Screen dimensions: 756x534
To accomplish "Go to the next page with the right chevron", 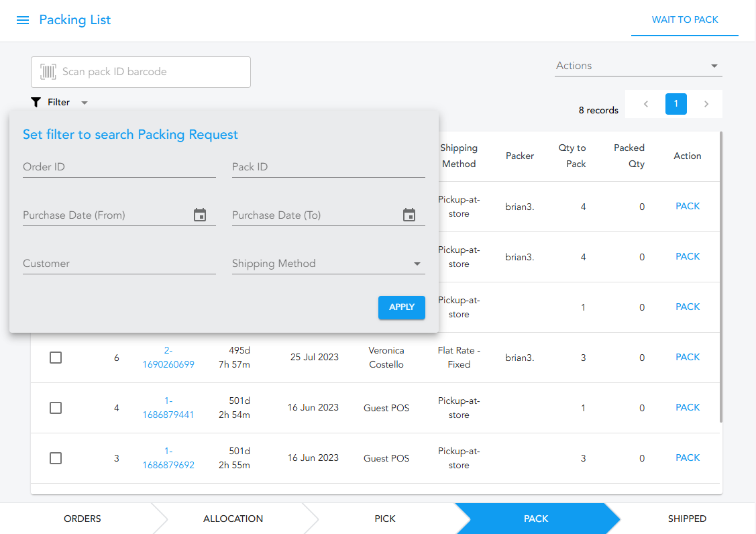I will [x=706, y=104].
